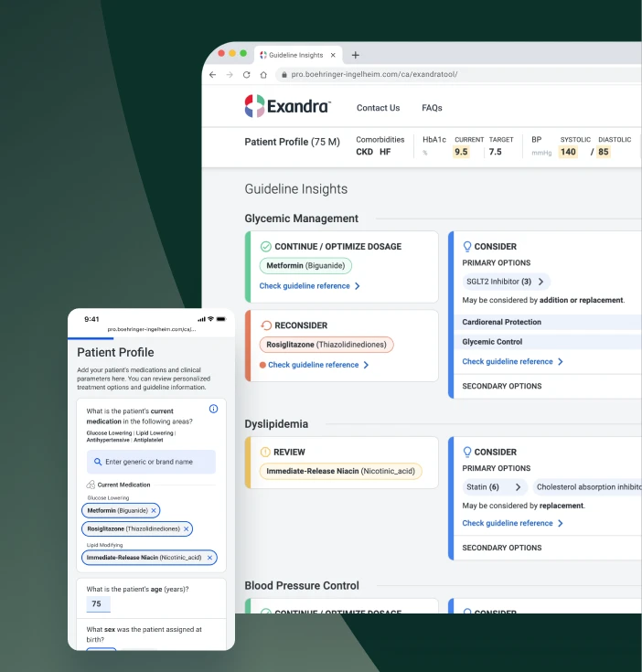Reload the page with the refresh icon
Screen dimensions: 642x672
[x=246, y=75]
